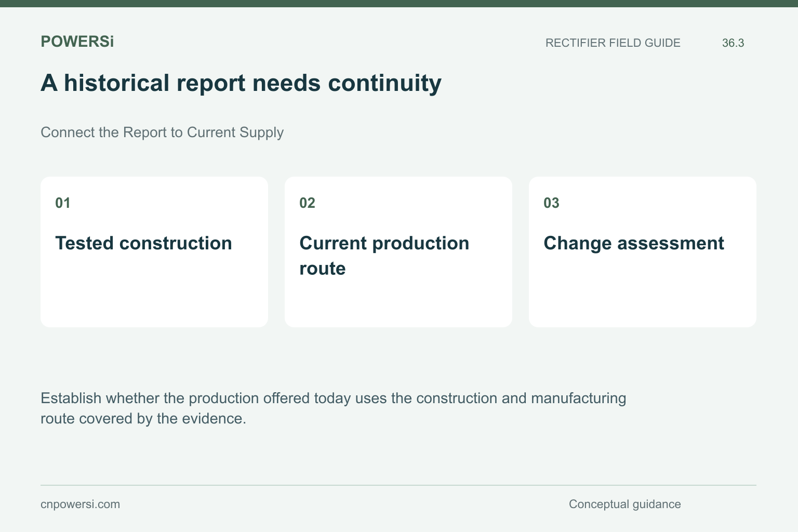Select the heading 'A historical report needs continuity'
Screen dimensions: 798x532
coord(241,83)
